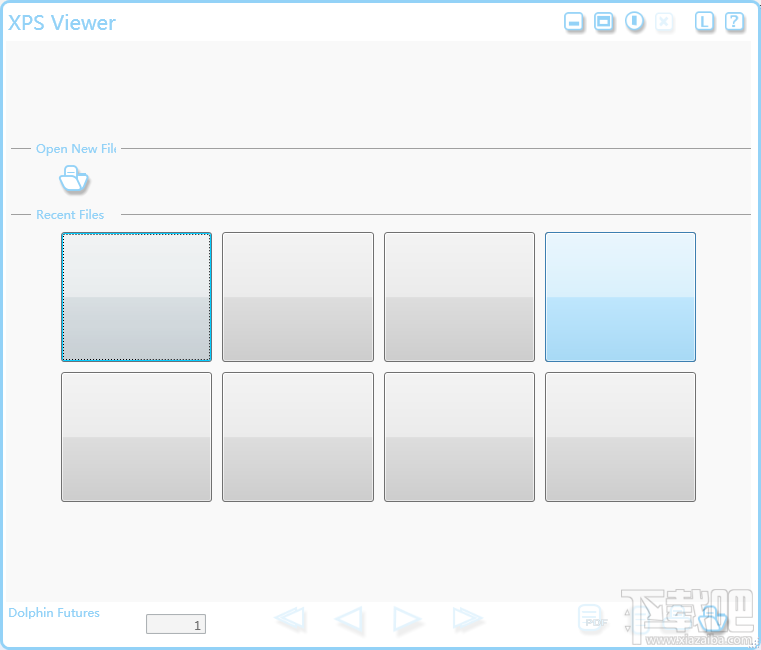Click the page number input field
This screenshot has width=761, height=650.
pyautogui.click(x=176, y=624)
